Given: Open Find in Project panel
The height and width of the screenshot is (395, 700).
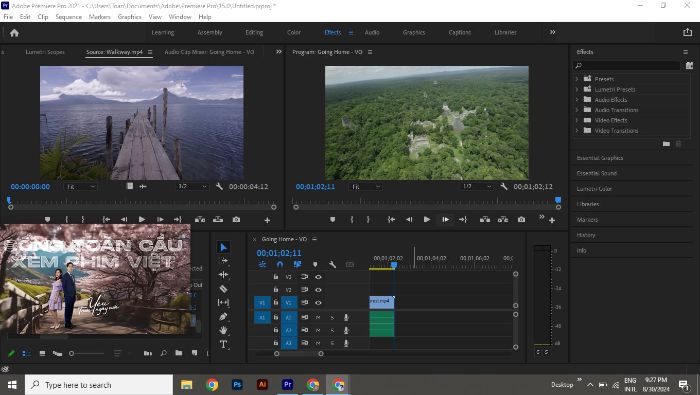Looking at the screenshot, I should coord(163,353).
